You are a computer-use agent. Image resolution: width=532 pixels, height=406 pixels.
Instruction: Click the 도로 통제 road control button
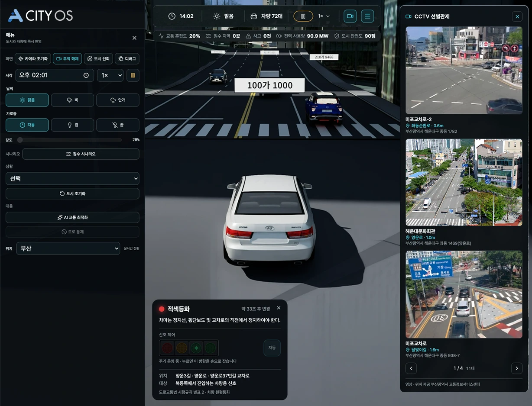[72, 232]
